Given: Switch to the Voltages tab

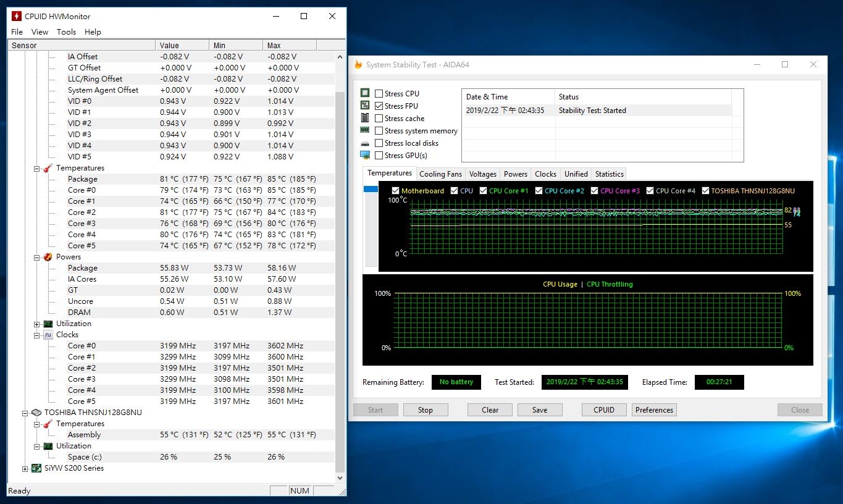Looking at the screenshot, I should click(482, 174).
